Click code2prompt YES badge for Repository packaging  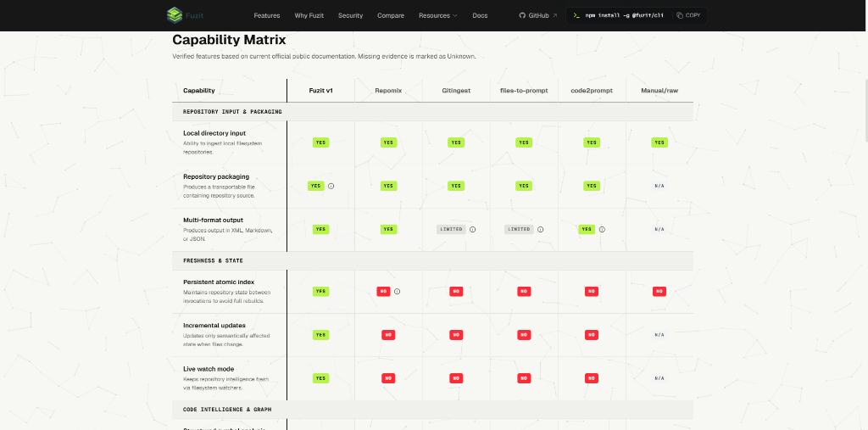[x=592, y=187]
